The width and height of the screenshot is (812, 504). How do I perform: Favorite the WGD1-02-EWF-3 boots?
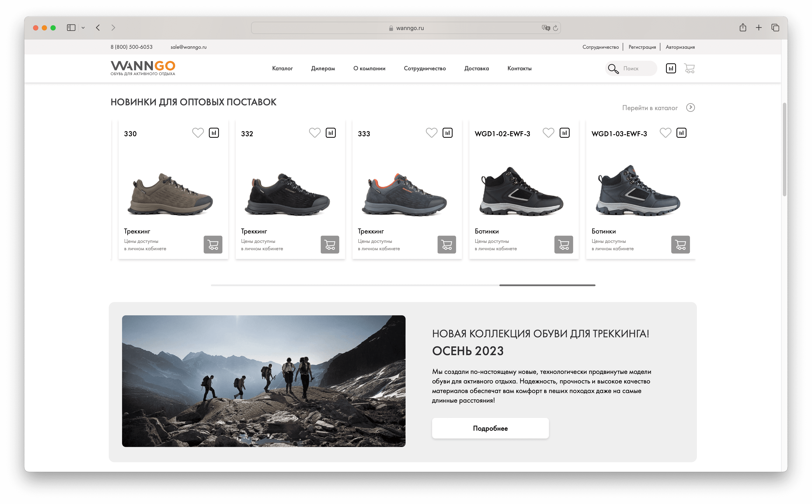[549, 133]
